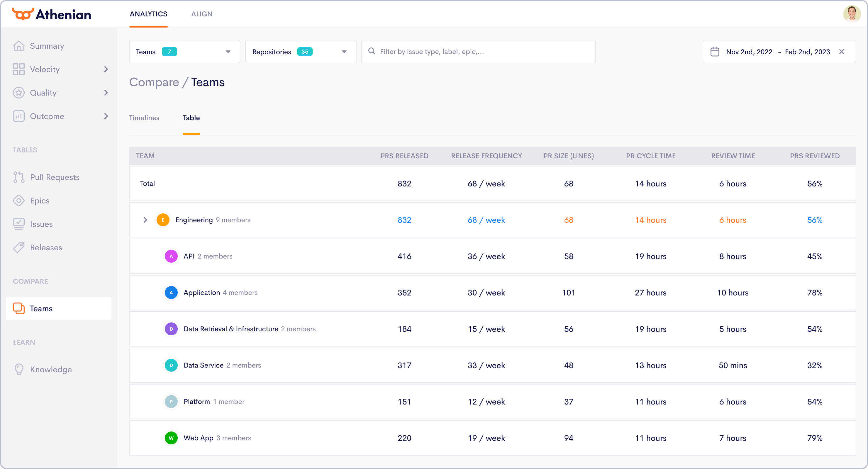Viewport: 868px width, 469px height.
Task: Expand the Engineering team row
Action: pyautogui.click(x=145, y=220)
